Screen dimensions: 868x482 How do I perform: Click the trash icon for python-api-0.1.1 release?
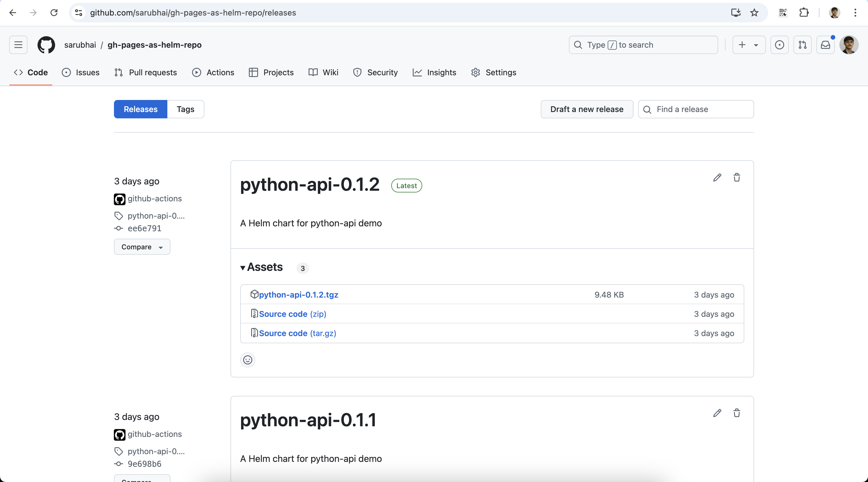pos(737,413)
